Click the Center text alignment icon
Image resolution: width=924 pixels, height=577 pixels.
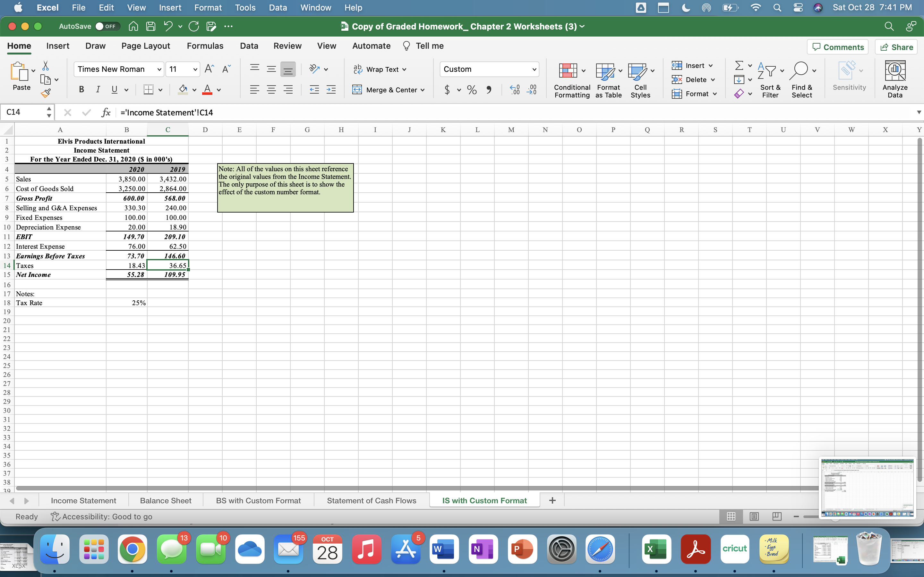[271, 90]
